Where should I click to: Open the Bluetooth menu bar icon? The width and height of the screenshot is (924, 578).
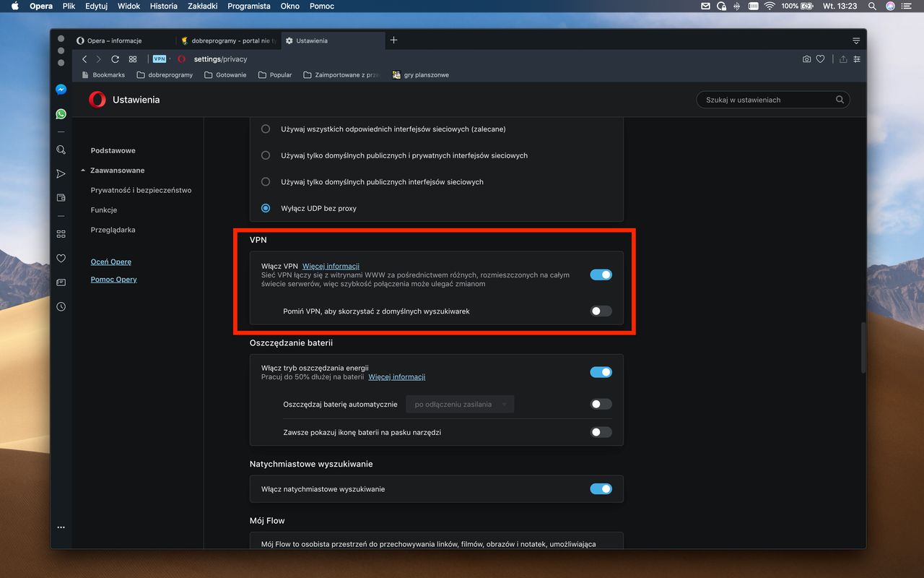736,6
